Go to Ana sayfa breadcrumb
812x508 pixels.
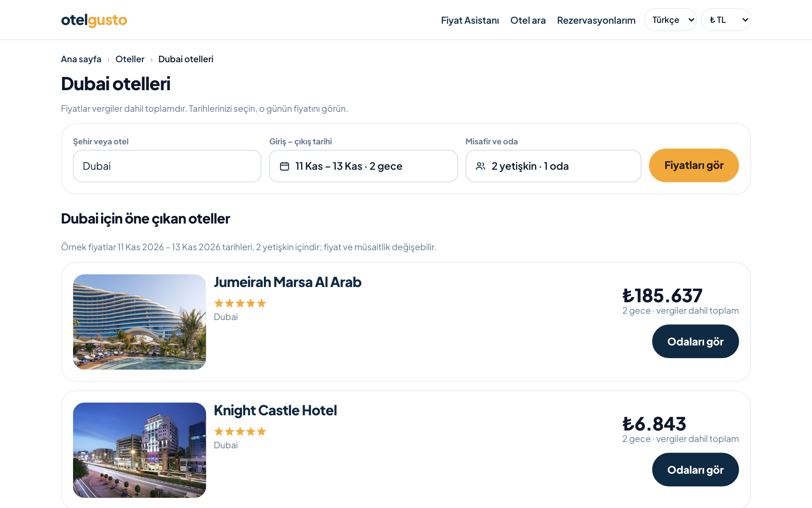pos(81,59)
